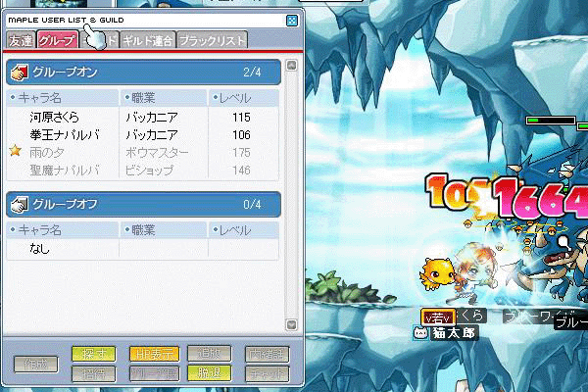Switch to the 友達 tab
The width and height of the screenshot is (588, 392).
(20, 40)
